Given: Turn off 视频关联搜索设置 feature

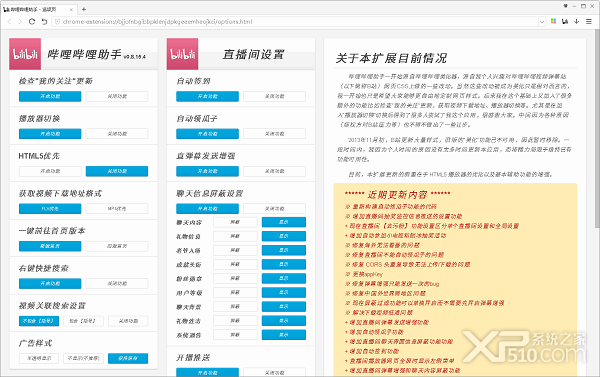Looking at the screenshot, I should pos(128,321).
